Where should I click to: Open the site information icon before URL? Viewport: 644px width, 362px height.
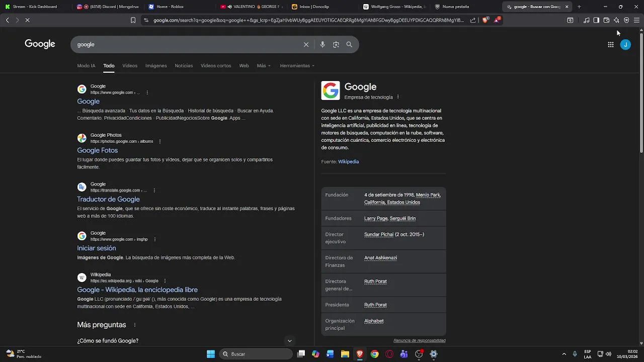(146, 20)
